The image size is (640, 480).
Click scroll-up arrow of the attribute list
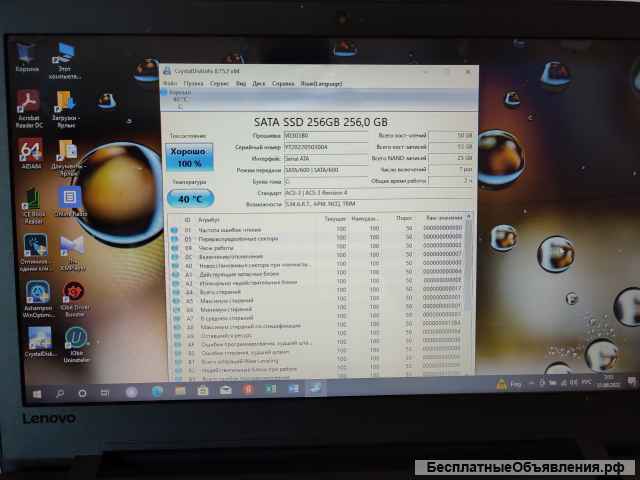469,216
